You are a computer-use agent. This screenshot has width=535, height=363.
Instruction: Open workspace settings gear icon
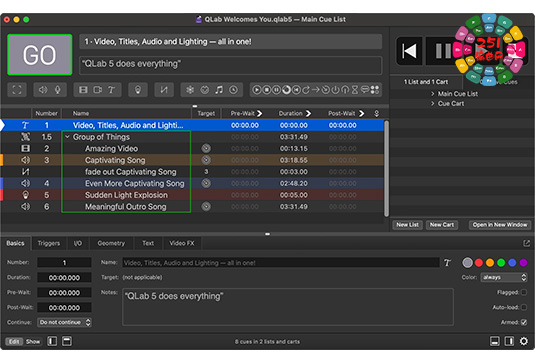point(524,341)
